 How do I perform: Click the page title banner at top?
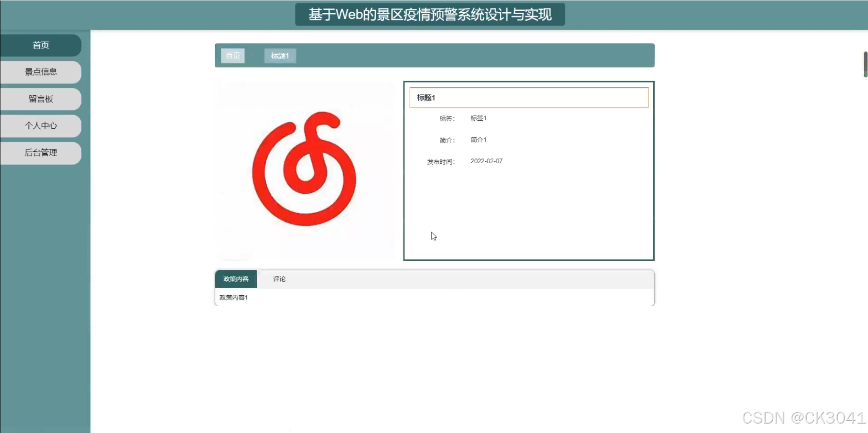[430, 15]
